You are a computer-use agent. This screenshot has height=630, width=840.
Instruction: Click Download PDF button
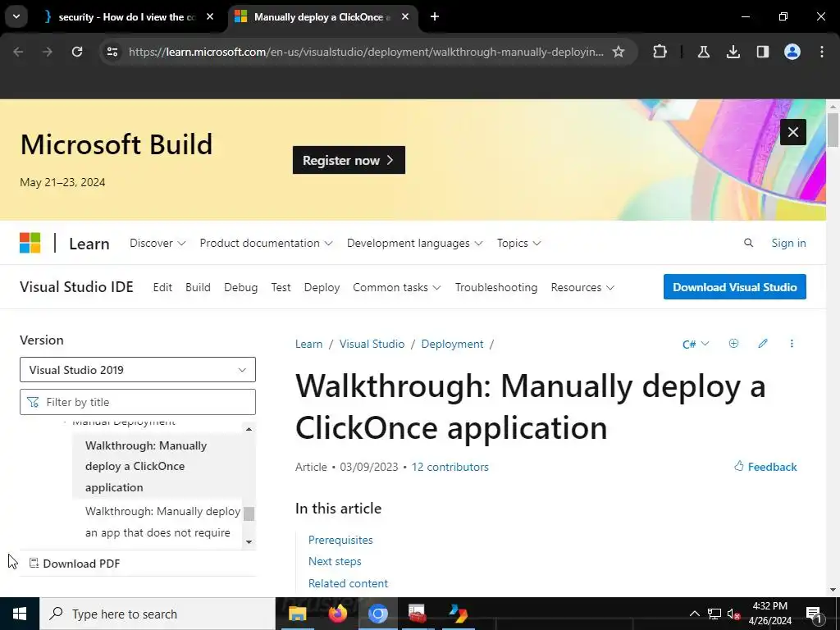[x=75, y=563]
